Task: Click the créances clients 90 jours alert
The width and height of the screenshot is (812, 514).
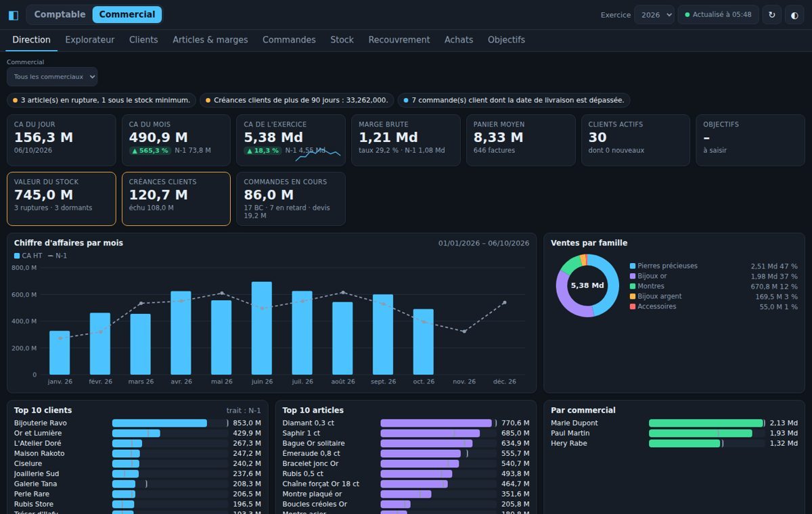Action: (297, 100)
